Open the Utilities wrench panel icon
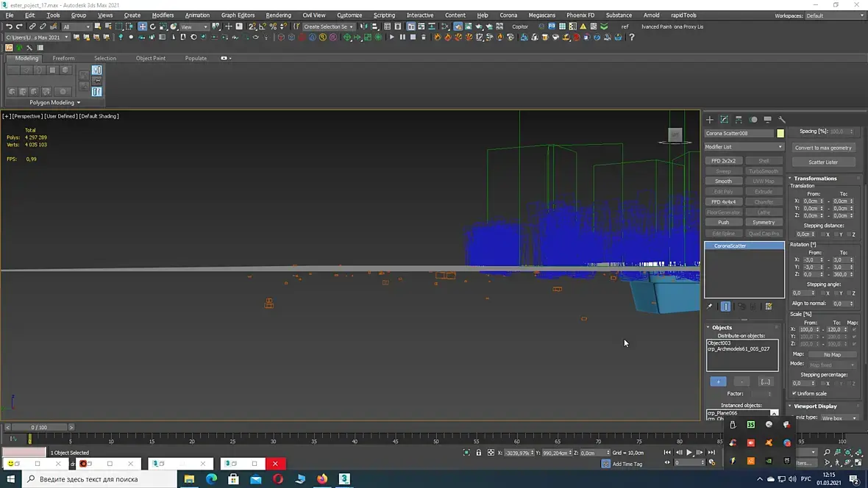868x488 pixels. [x=782, y=119]
